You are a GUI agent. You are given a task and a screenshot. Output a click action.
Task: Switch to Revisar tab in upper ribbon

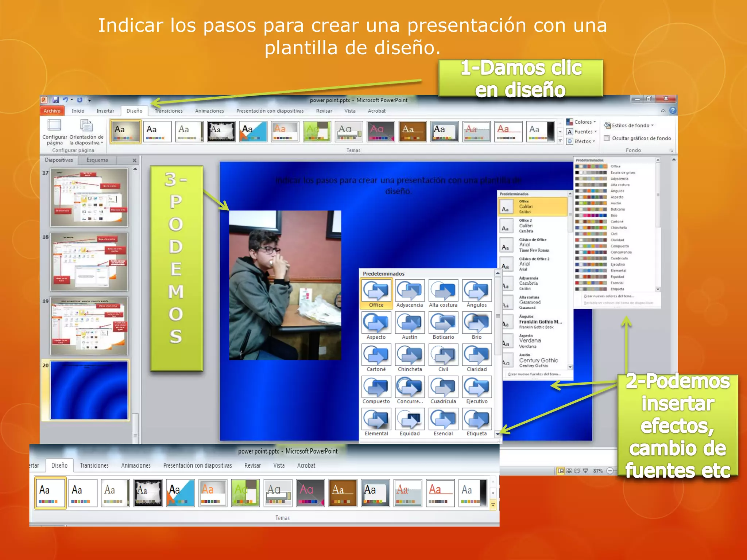[x=324, y=111]
